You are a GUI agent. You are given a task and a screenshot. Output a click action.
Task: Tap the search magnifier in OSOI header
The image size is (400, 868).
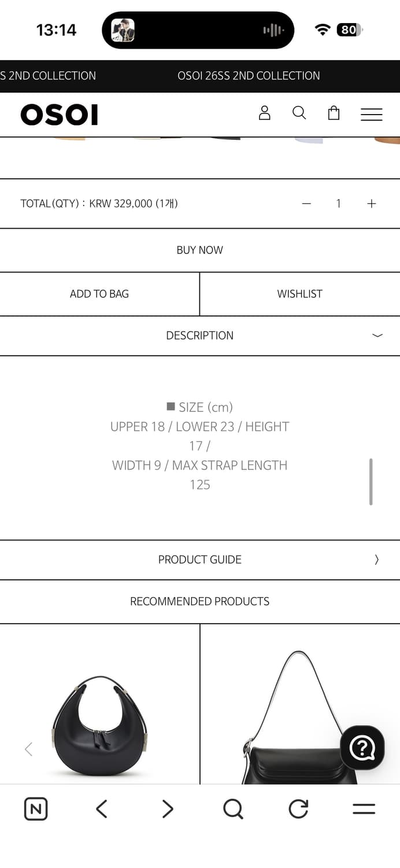[299, 113]
